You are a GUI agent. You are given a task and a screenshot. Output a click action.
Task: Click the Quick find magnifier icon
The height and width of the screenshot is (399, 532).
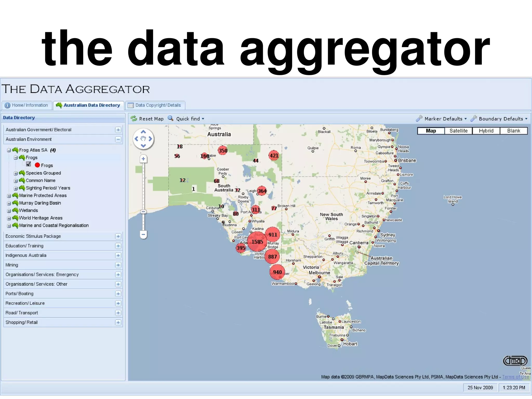pyautogui.click(x=170, y=118)
